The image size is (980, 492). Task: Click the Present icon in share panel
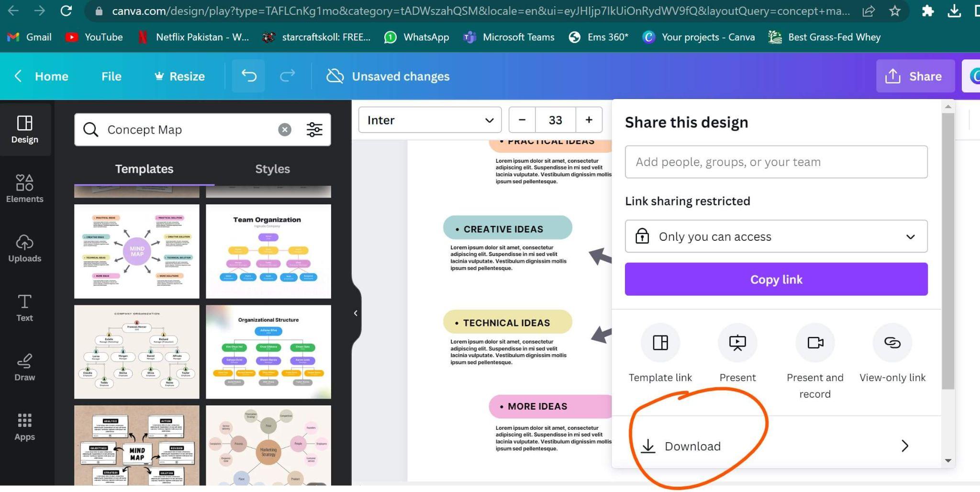click(737, 343)
